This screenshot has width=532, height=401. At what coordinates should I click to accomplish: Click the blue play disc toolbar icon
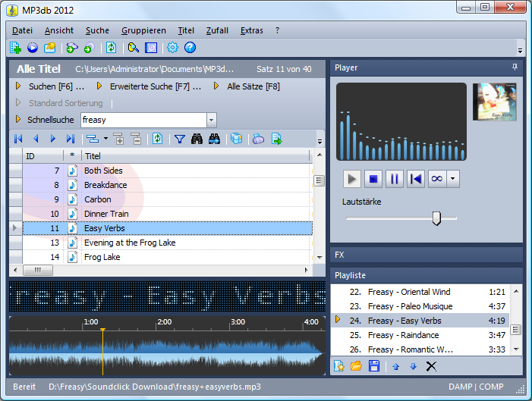(x=33, y=48)
